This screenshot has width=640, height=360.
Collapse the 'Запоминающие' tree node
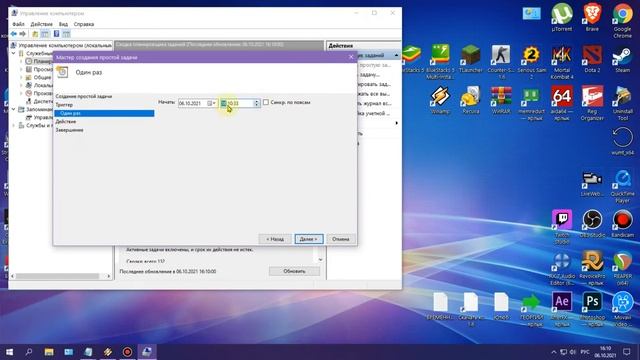(x=14, y=109)
